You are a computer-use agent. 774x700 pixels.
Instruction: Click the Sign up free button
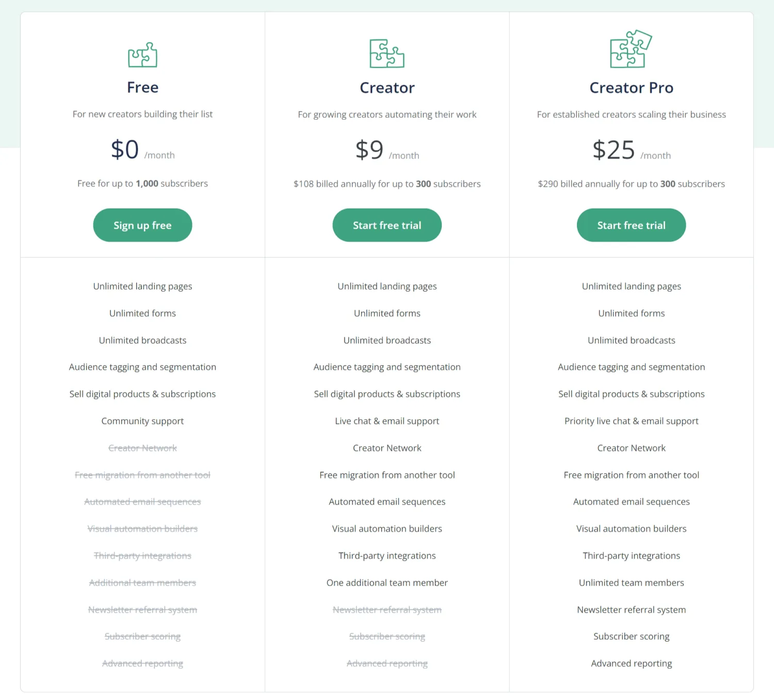tap(142, 225)
